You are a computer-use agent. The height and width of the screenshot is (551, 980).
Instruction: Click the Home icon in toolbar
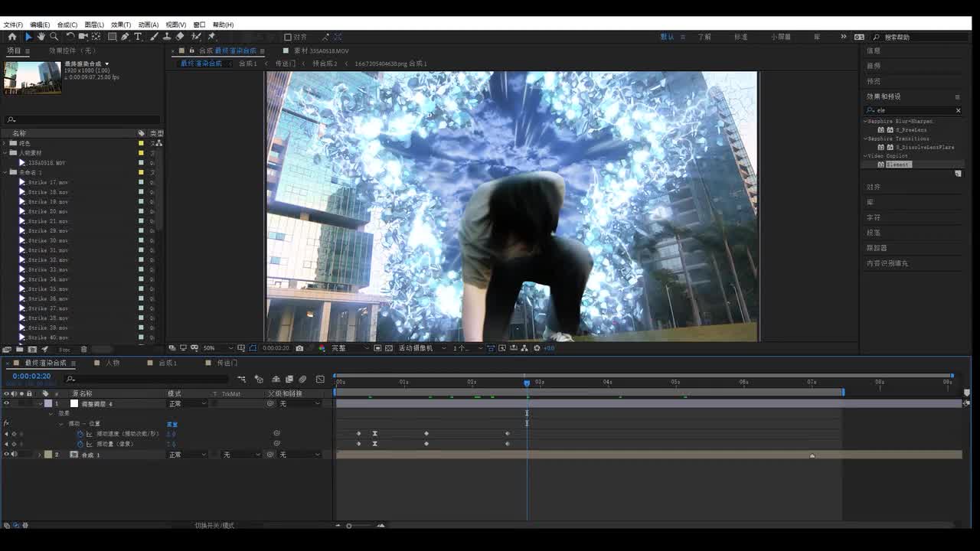point(11,37)
